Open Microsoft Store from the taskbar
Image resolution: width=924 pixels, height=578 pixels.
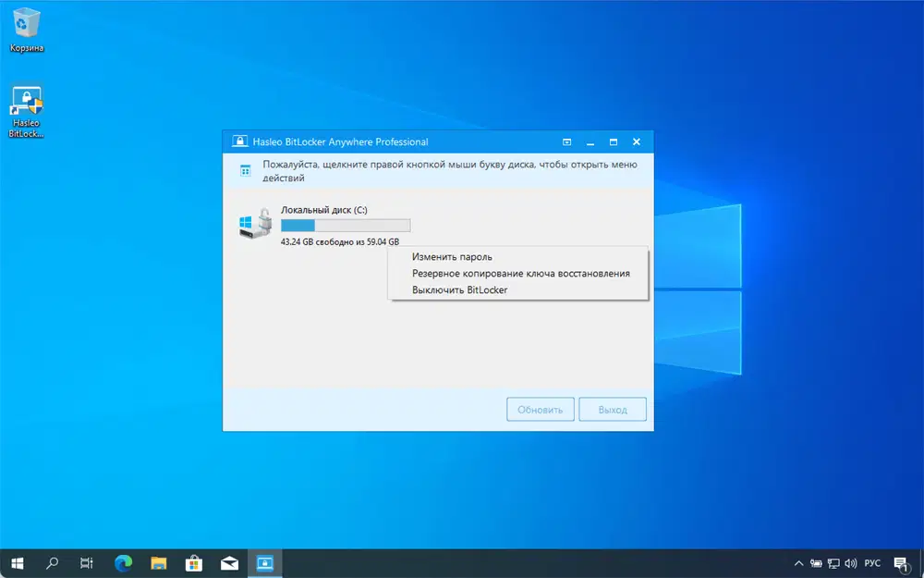point(194,563)
